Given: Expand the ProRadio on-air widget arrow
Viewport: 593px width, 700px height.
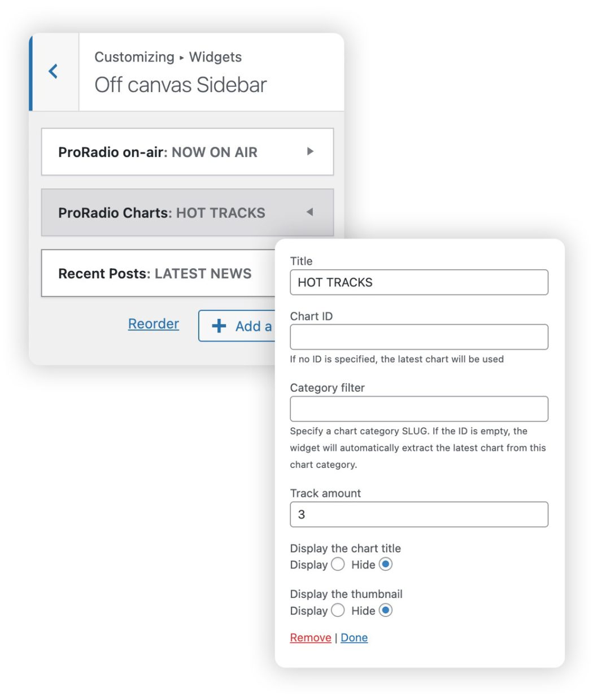Looking at the screenshot, I should point(310,151).
